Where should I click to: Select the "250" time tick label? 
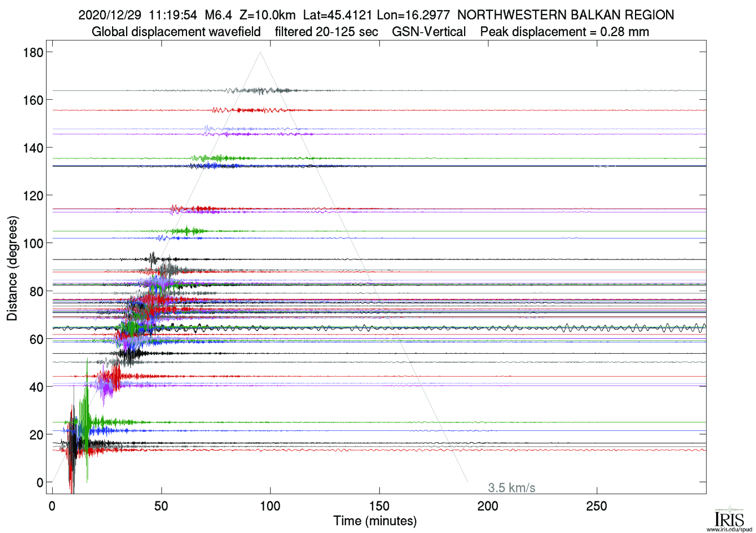(596, 506)
